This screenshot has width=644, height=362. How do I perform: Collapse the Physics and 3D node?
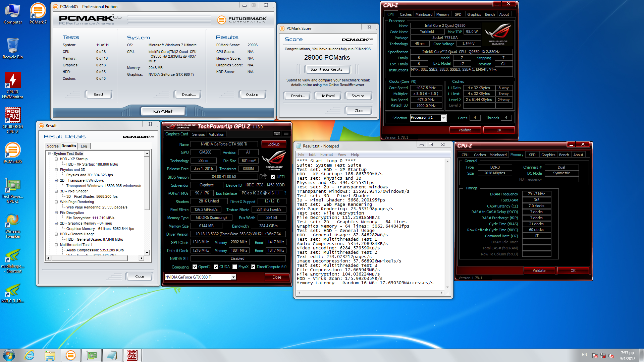pyautogui.click(x=56, y=170)
